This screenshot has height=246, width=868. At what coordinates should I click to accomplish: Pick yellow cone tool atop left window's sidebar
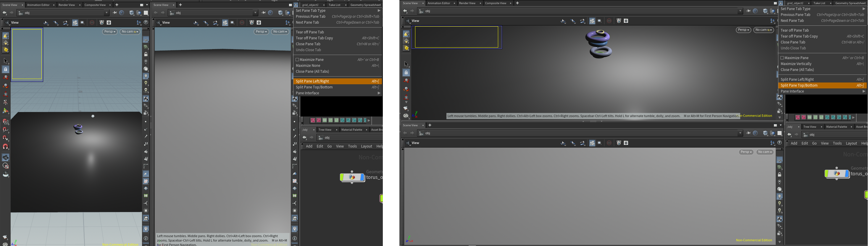pos(6,36)
